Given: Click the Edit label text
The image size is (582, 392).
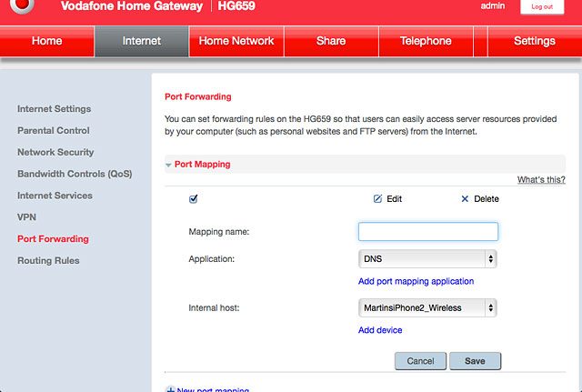Looking at the screenshot, I should coord(394,199).
